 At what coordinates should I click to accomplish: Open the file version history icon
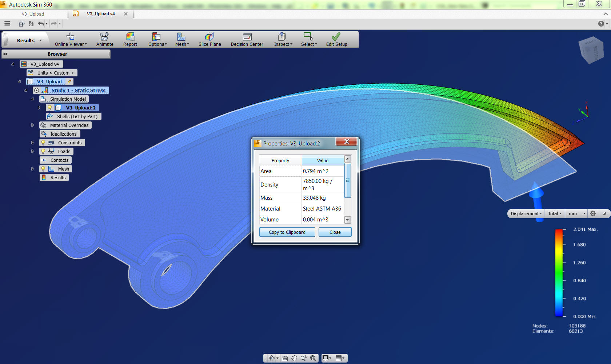pos(31,24)
